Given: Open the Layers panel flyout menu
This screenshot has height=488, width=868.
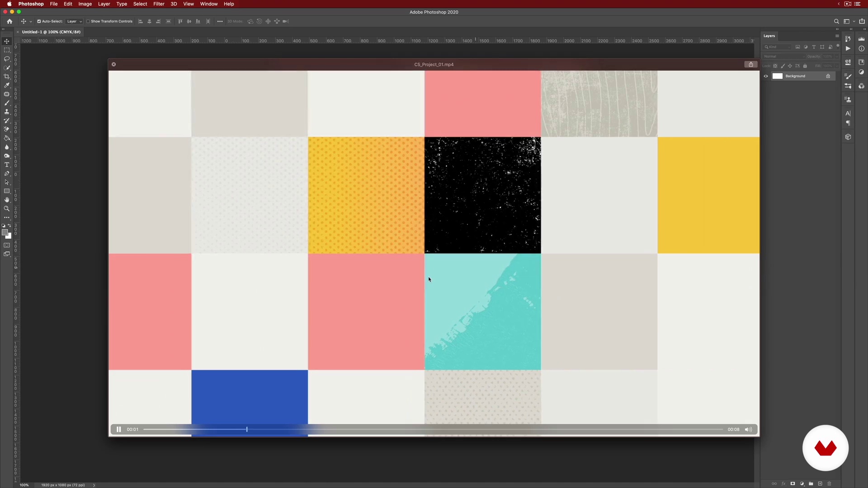Looking at the screenshot, I should (x=837, y=36).
